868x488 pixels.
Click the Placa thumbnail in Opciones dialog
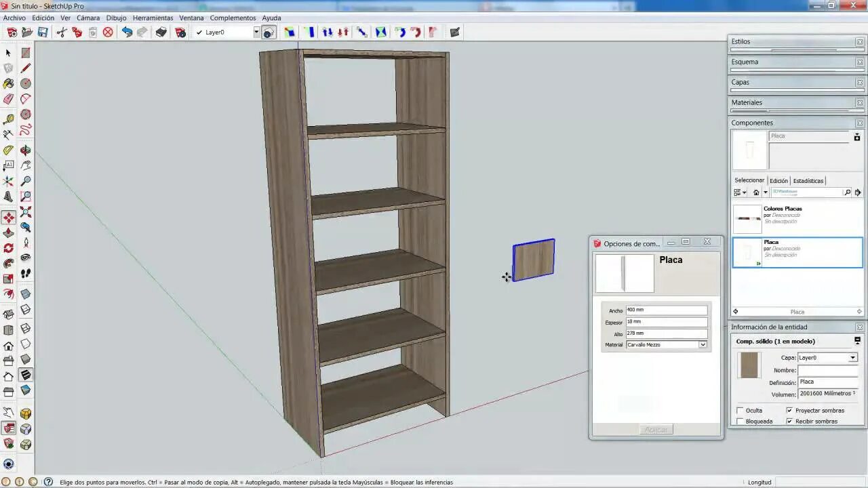[624, 273]
